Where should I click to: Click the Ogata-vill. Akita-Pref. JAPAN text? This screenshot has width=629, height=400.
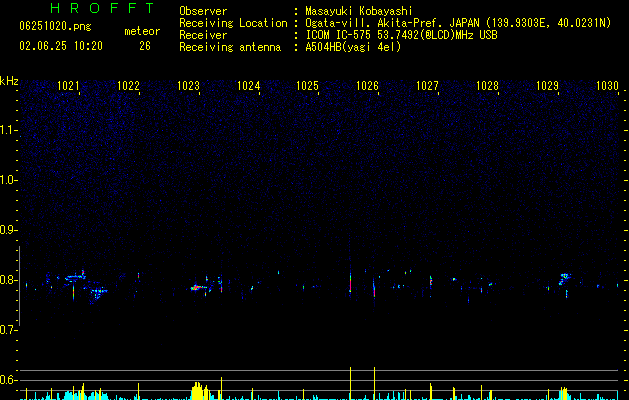[x=390, y=23]
